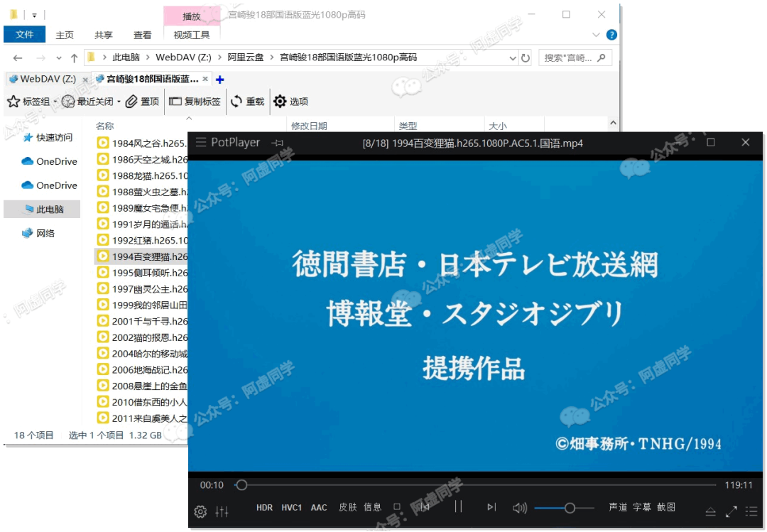This screenshot has height=532, width=767.
Task: Adjust the PotPlayer volume slider
Action: click(564, 508)
